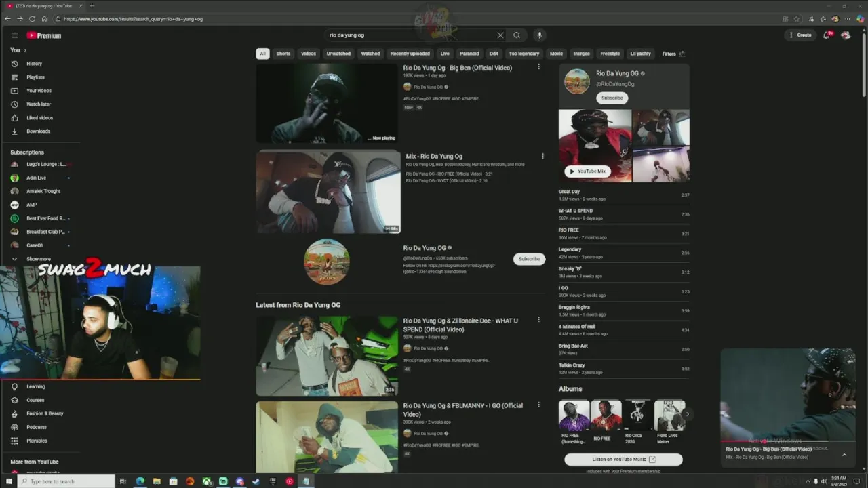The height and width of the screenshot is (488, 868).
Task: Open Courses in the sidebar
Action: tap(35, 400)
